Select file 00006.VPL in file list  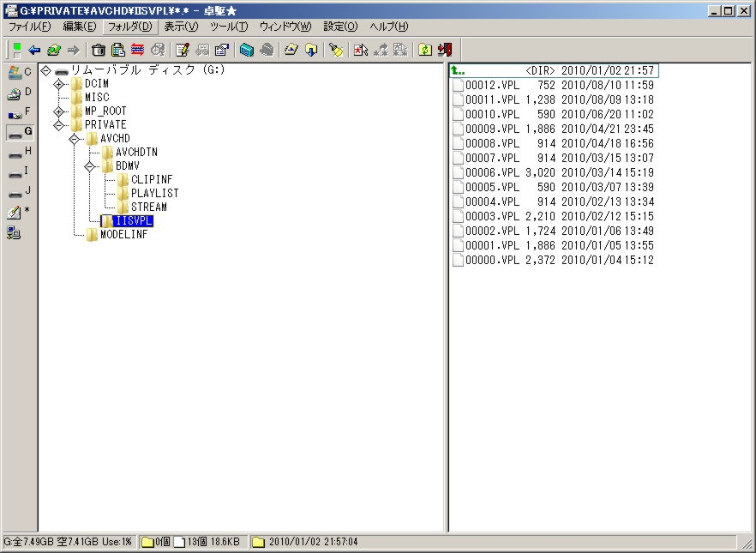[x=491, y=172]
